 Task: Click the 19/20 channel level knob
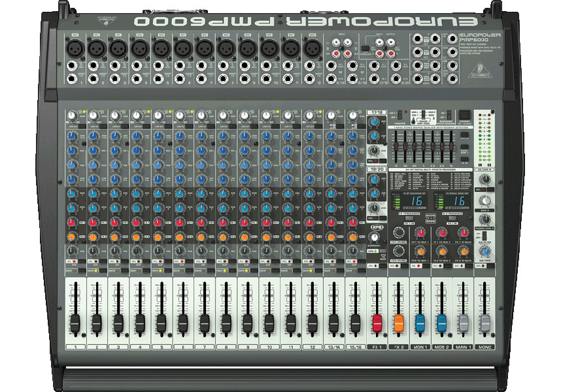374,208
